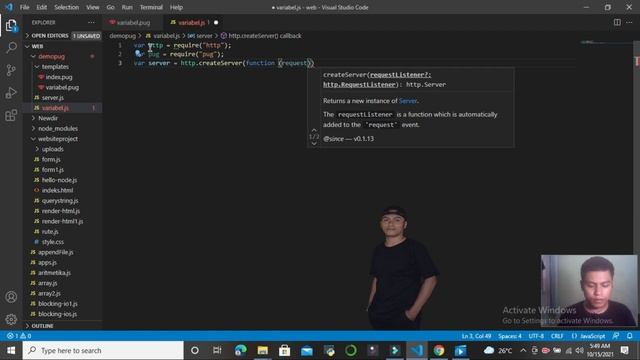Open Cortana circle on taskbar
The image size is (640, 360).
click(x=195, y=350)
